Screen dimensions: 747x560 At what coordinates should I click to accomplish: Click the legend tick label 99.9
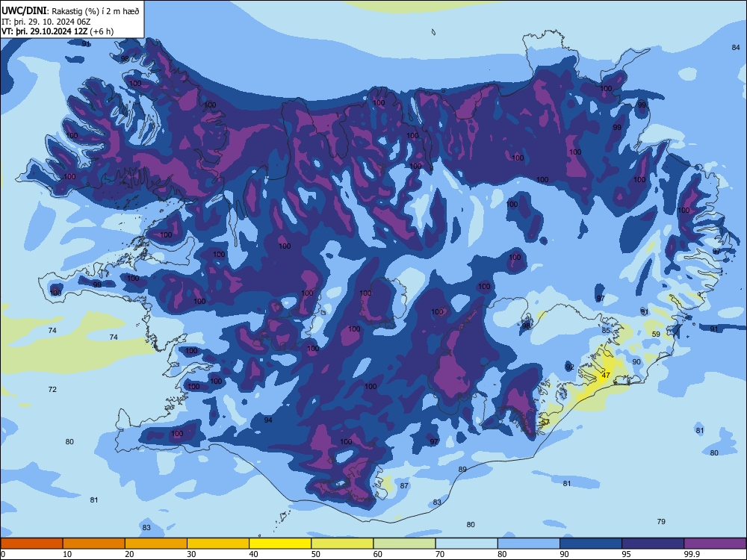(691, 554)
